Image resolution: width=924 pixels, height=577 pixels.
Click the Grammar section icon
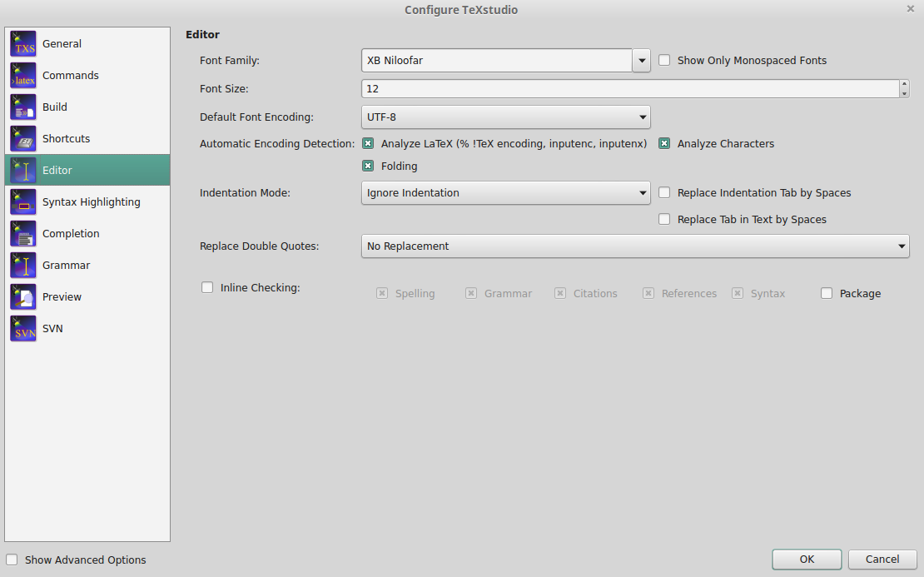pos(23,266)
